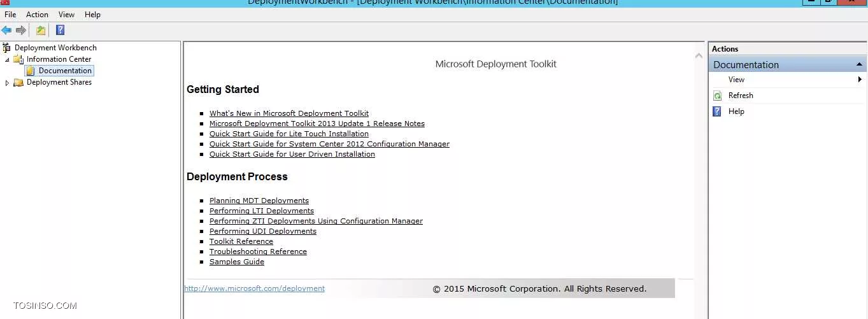Click the Refresh icon in Actions pane
The height and width of the screenshot is (319, 868).
click(x=717, y=96)
